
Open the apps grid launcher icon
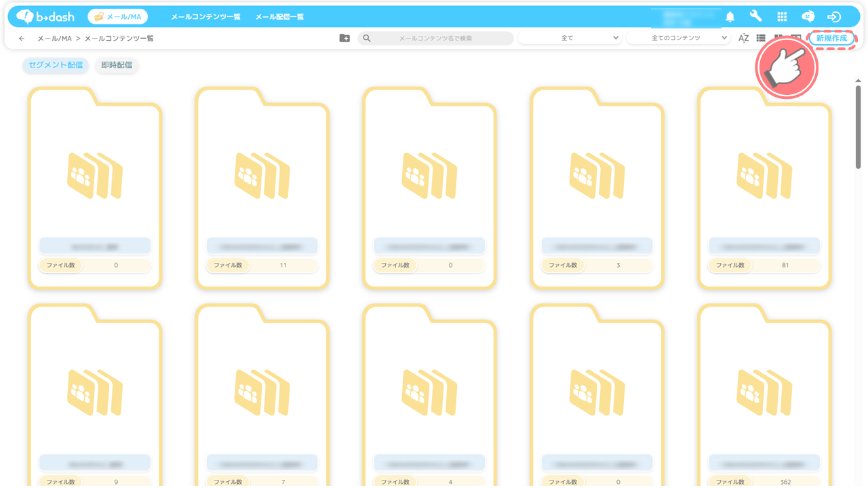coord(782,17)
